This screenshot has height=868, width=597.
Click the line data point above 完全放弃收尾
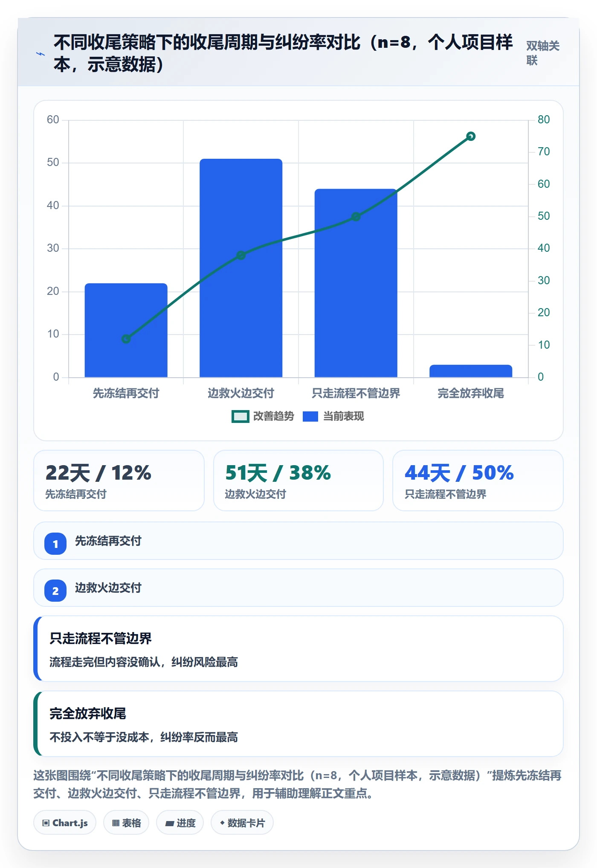tap(471, 136)
